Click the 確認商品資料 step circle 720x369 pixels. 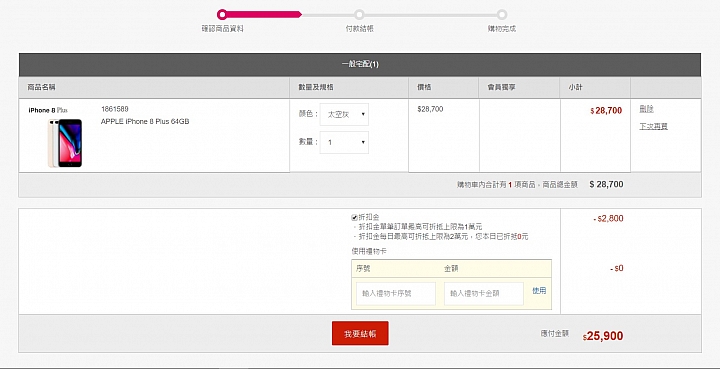[222, 14]
